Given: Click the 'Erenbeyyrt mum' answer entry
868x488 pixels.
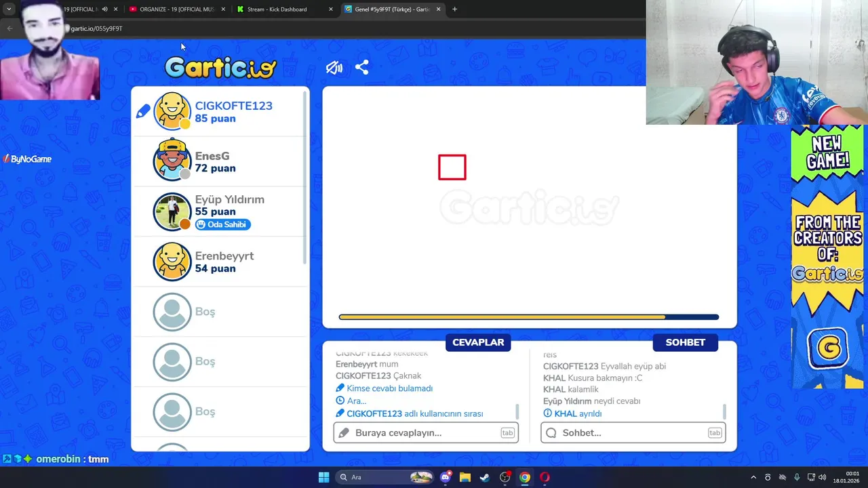Looking at the screenshot, I should (x=367, y=364).
